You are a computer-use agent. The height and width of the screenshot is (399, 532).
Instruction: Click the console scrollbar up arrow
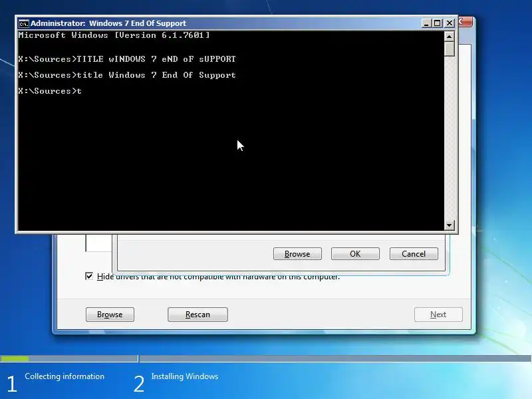click(450, 36)
